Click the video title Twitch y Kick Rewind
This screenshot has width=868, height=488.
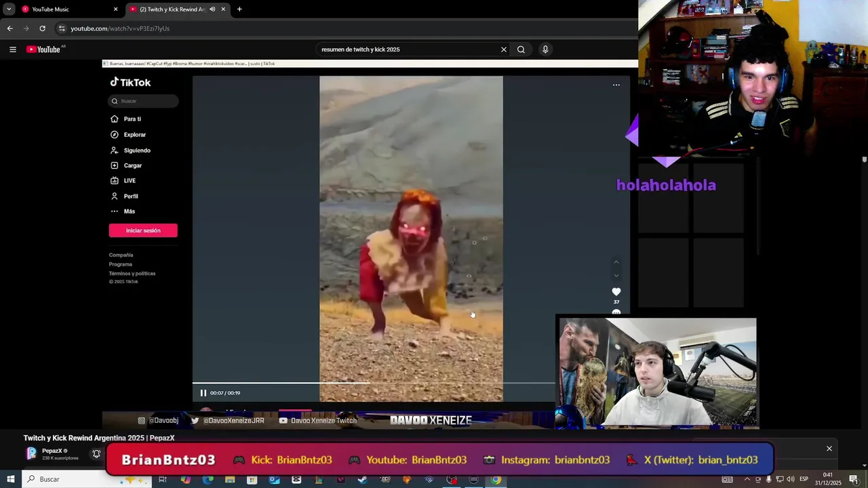pyautogui.click(x=99, y=438)
